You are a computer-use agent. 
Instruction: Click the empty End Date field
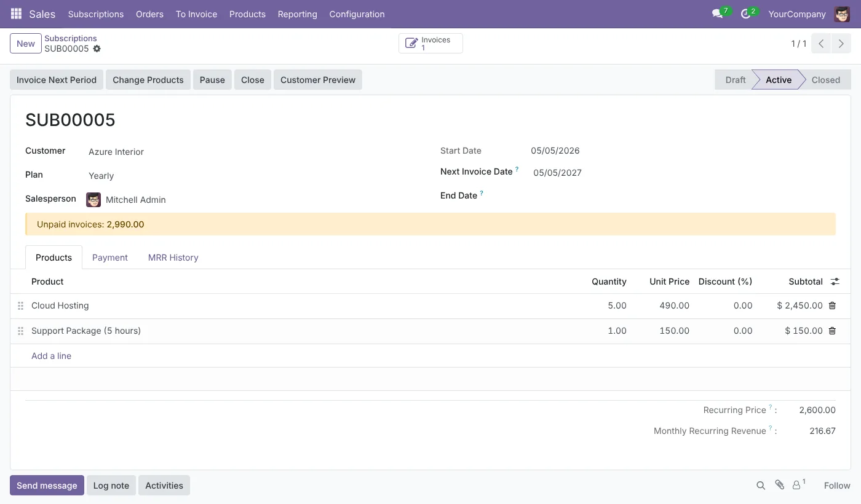pyautogui.click(x=683, y=195)
